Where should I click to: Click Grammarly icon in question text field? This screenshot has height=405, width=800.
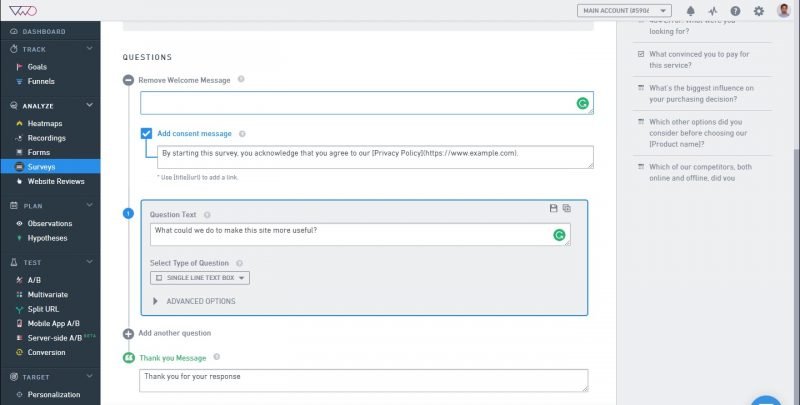tap(559, 235)
